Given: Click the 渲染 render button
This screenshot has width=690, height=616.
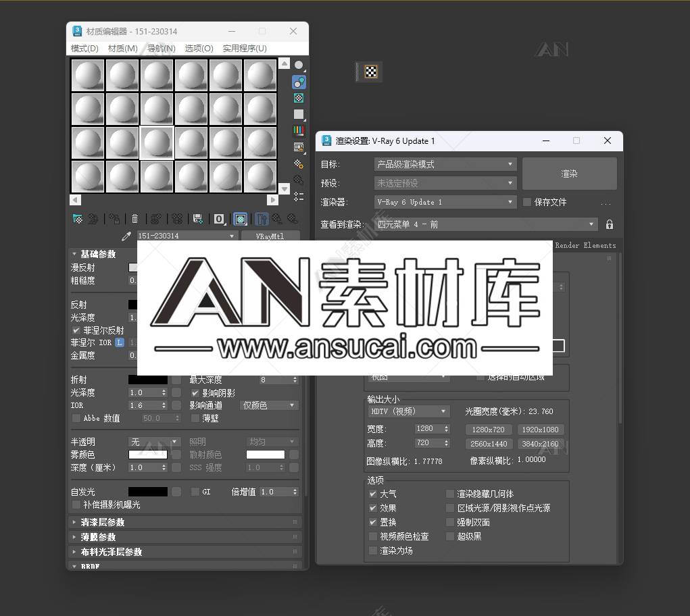Looking at the screenshot, I should click(x=570, y=174).
